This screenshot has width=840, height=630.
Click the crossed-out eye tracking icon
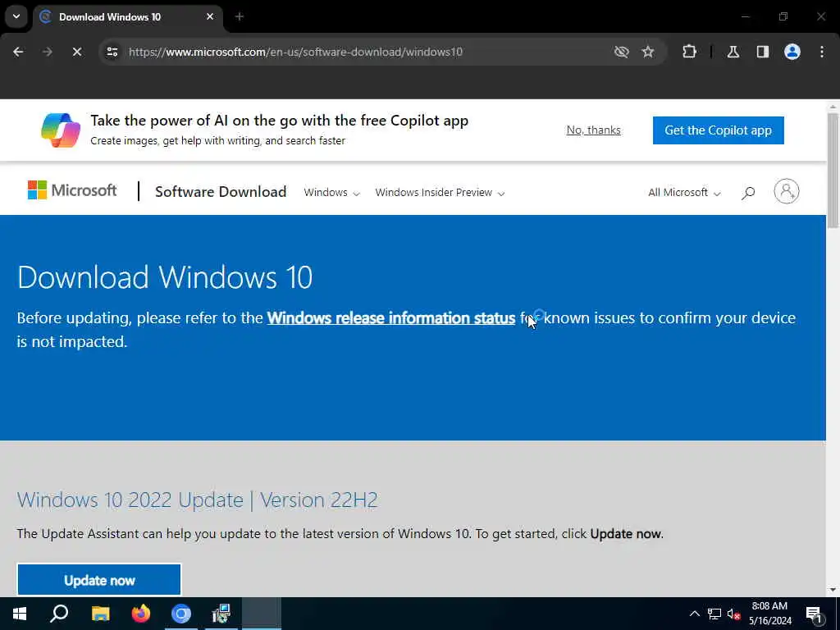pos(622,52)
